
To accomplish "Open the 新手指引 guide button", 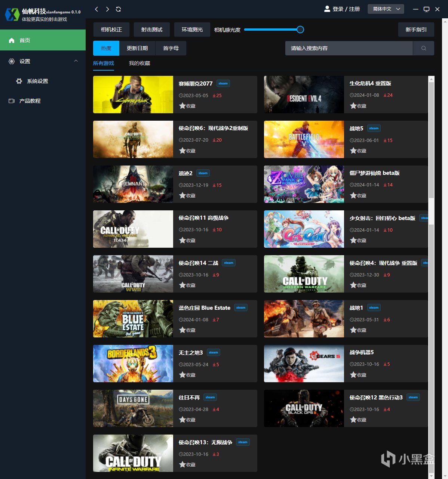I will [x=416, y=30].
